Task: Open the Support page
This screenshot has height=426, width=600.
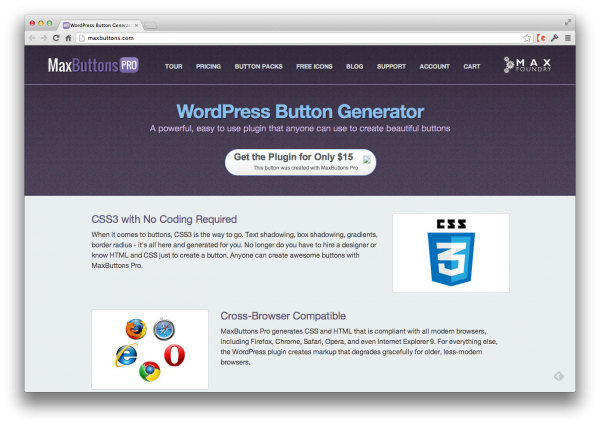Action: pyautogui.click(x=391, y=67)
